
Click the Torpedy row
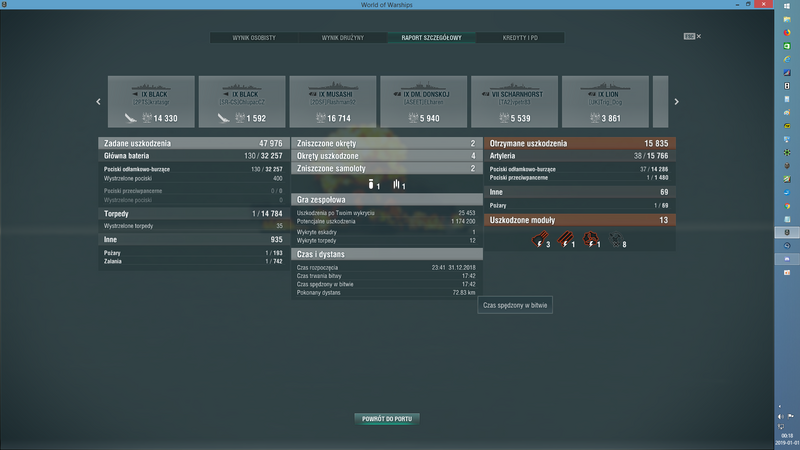click(194, 214)
